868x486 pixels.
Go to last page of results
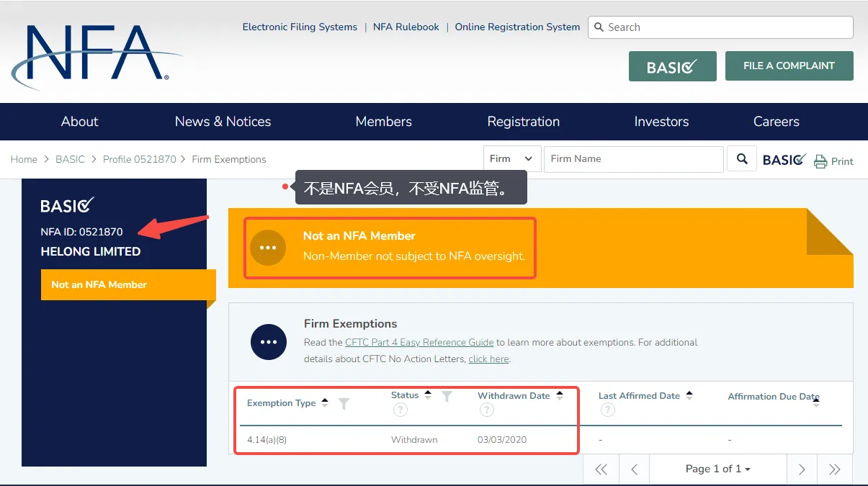tap(835, 469)
